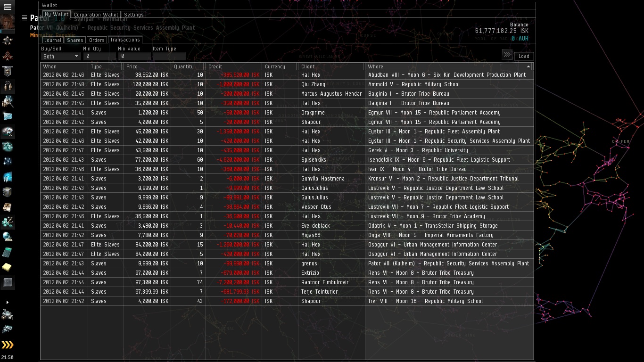Screen dimensions: 644x362
Task: Sort by the Credit column header
Action: (233, 66)
